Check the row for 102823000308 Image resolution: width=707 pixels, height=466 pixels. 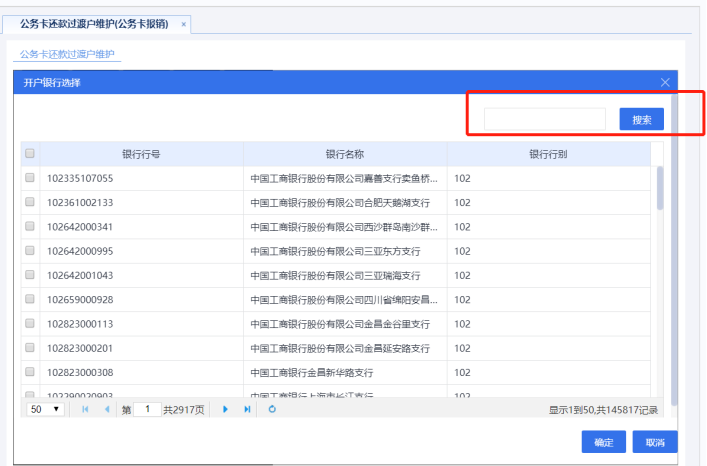30,372
